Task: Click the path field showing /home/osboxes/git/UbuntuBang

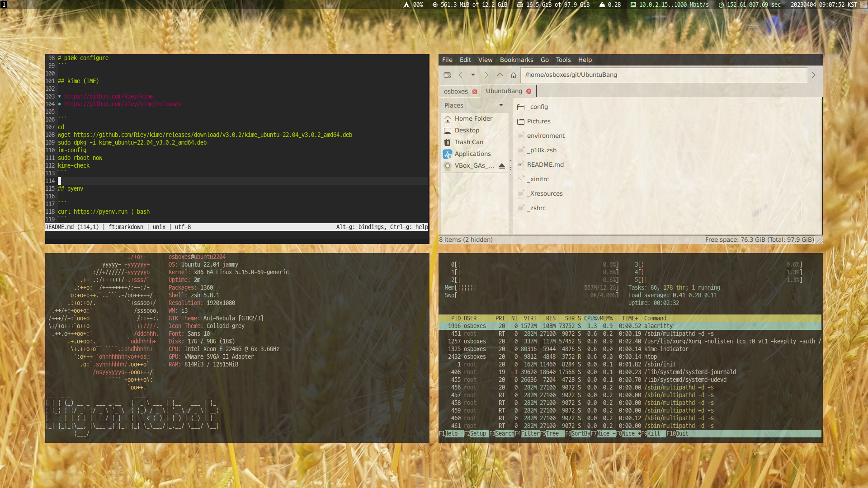Action: pyautogui.click(x=663, y=75)
